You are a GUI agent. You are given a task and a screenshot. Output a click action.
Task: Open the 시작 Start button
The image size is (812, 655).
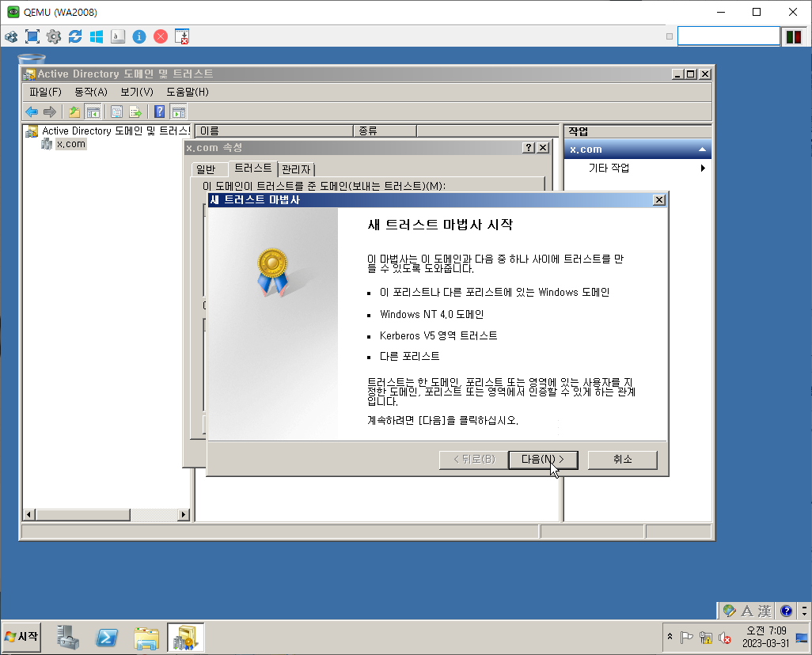[21, 636]
